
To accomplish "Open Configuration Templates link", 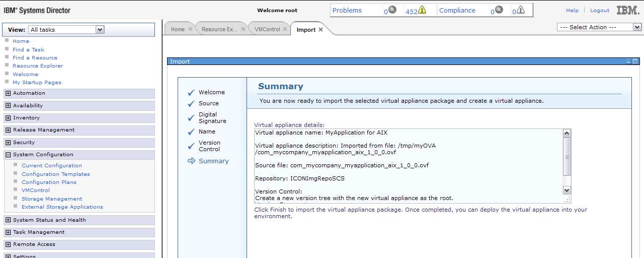I will tap(56, 174).
